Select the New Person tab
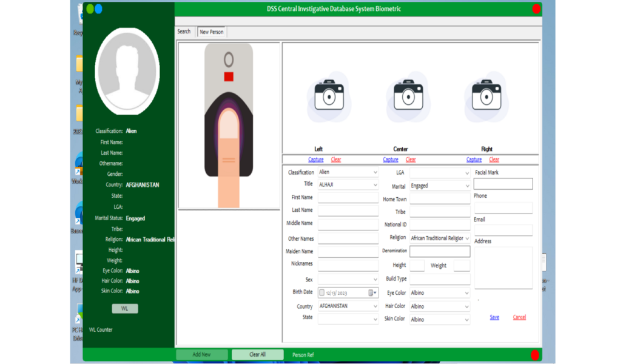This screenshot has height=364, width=626. pos(212,32)
